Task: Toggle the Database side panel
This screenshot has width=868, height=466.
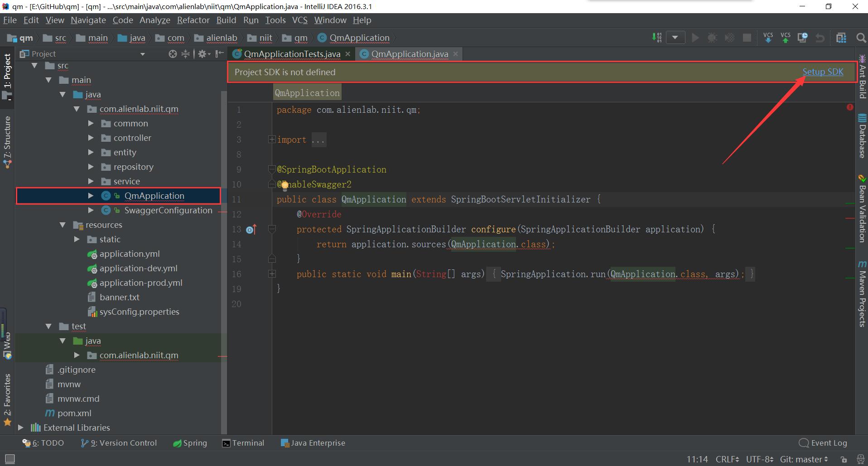Action: [862, 136]
